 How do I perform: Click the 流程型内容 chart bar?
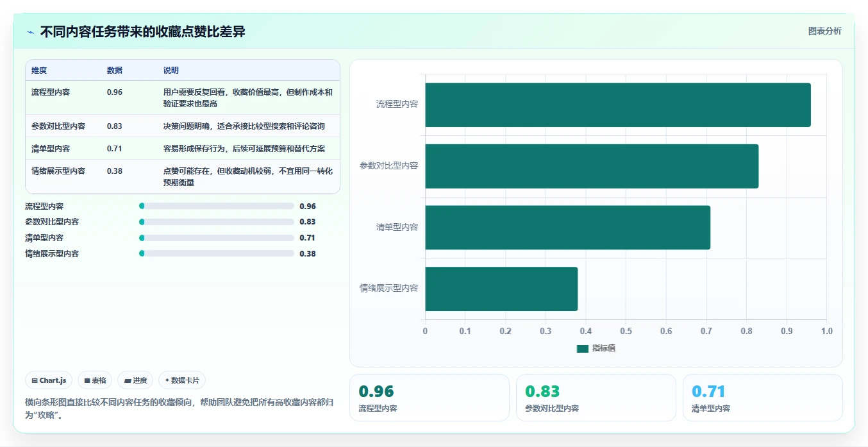pyautogui.click(x=618, y=105)
